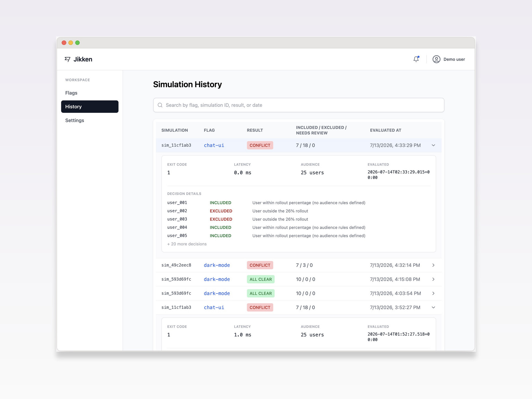Click the SIMULATION column header
This screenshot has height=399, width=532.
[x=175, y=130]
